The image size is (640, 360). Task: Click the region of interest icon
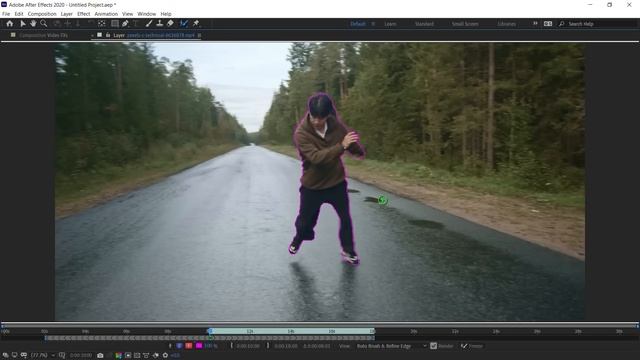128,356
